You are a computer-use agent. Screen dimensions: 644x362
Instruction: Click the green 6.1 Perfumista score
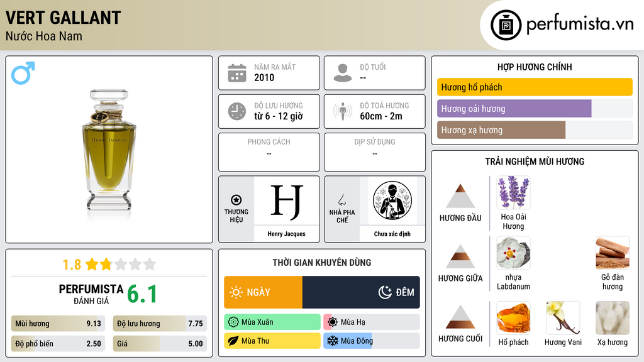pos(142,294)
